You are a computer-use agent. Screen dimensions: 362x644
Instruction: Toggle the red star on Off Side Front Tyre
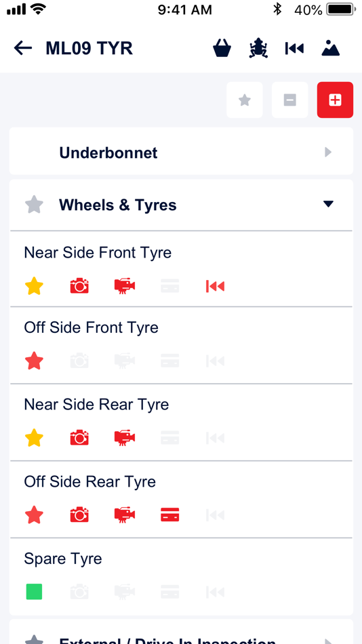(34, 361)
